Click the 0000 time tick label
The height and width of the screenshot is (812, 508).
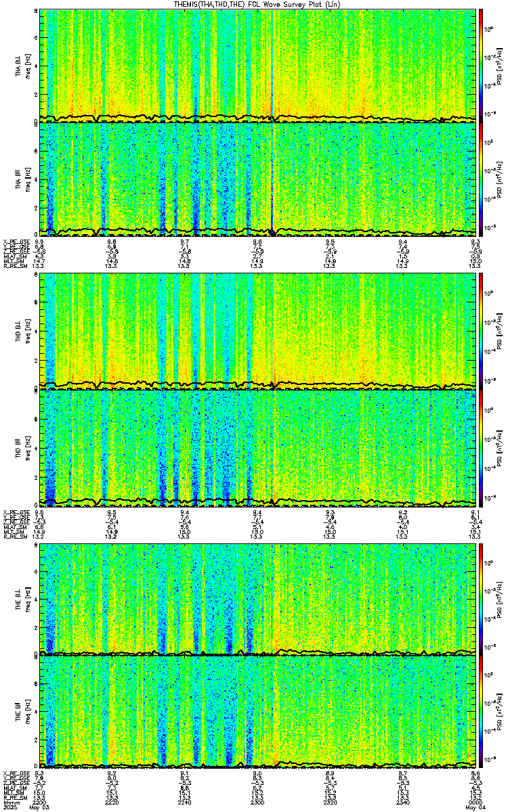tap(476, 801)
